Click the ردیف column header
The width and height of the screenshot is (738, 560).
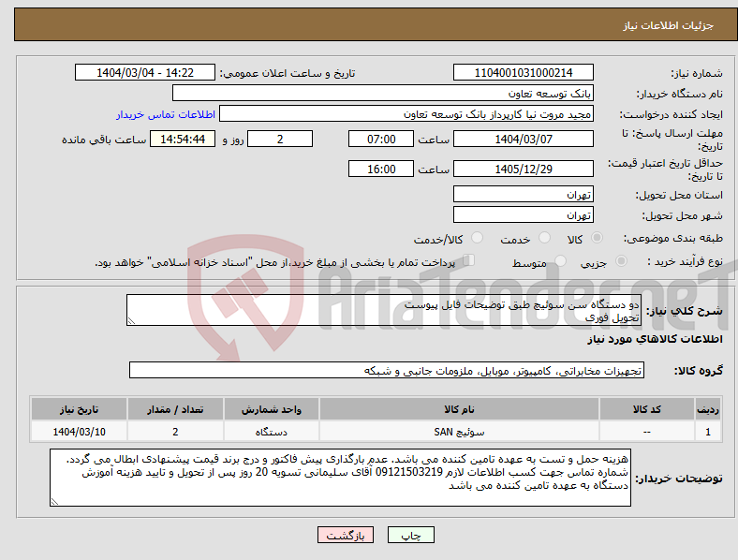pyautogui.click(x=708, y=409)
